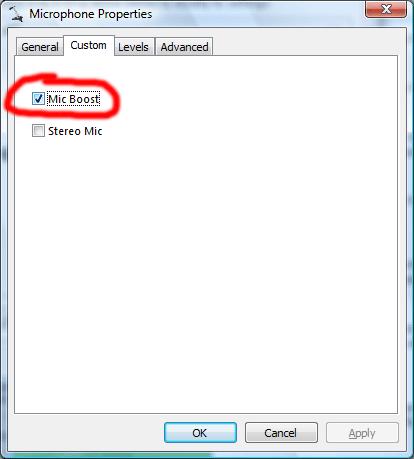Close the Microphone Properties dialog

386,9
